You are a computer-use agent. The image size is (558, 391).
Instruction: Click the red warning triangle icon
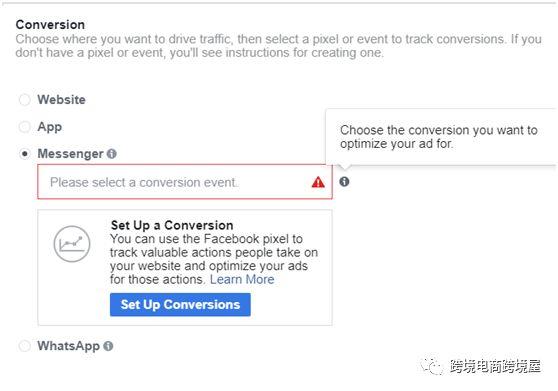[x=318, y=183]
